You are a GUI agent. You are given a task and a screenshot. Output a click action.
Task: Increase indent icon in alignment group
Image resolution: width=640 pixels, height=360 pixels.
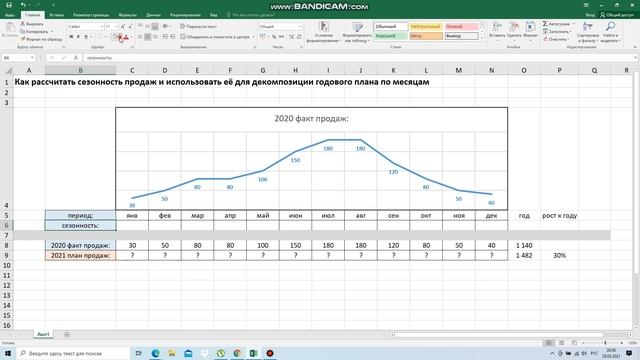tap(173, 37)
